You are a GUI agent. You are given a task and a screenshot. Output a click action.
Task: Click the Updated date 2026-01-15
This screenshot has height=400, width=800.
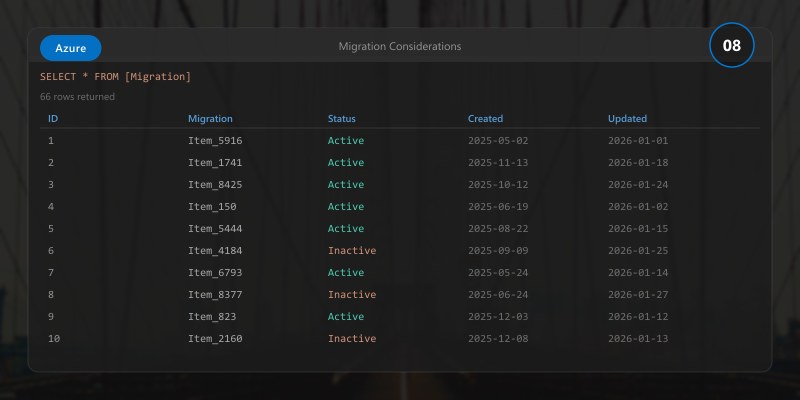click(638, 228)
